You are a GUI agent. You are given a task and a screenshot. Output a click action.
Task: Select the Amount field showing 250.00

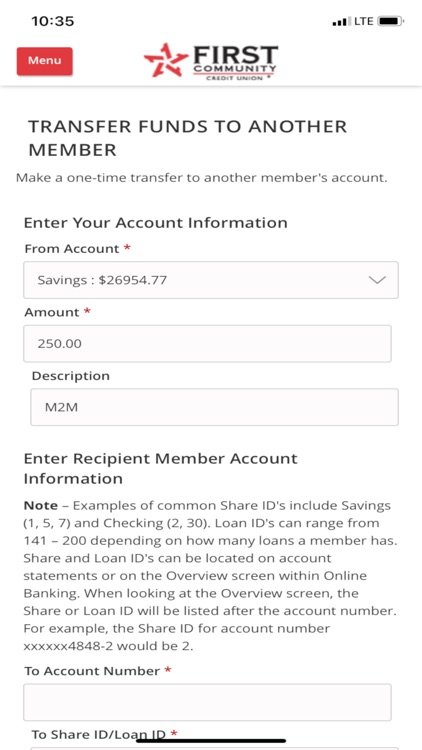coord(207,343)
